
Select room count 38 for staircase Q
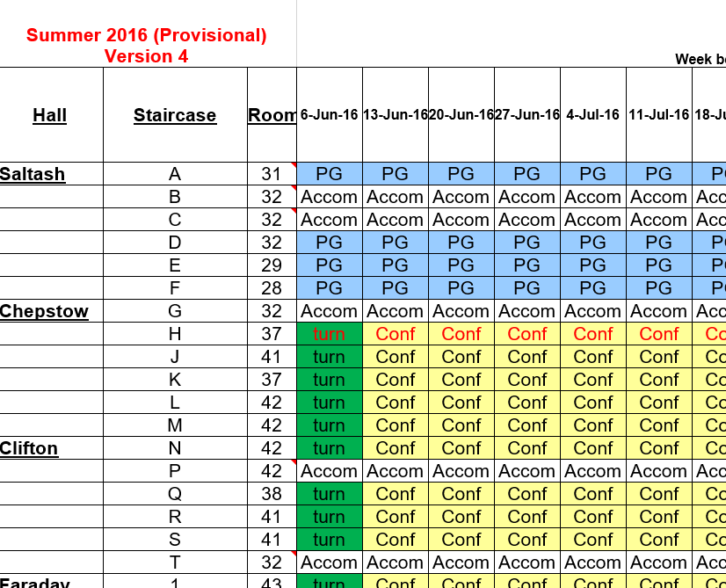point(272,494)
